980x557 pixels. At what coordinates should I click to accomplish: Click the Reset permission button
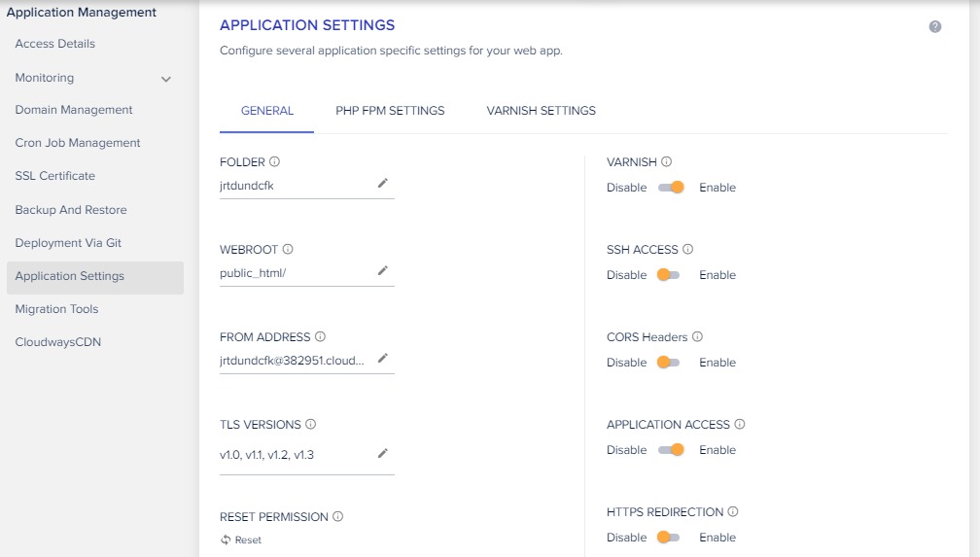pyautogui.click(x=241, y=540)
